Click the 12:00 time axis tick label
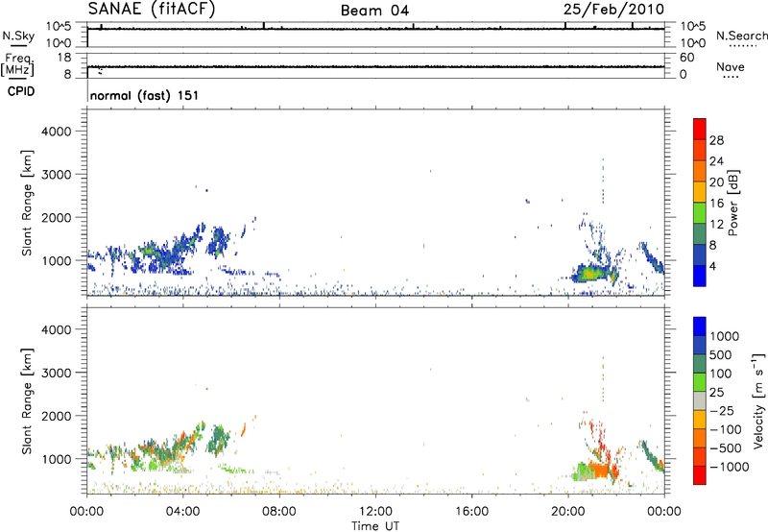This screenshot has height=532, width=768. tap(375, 512)
